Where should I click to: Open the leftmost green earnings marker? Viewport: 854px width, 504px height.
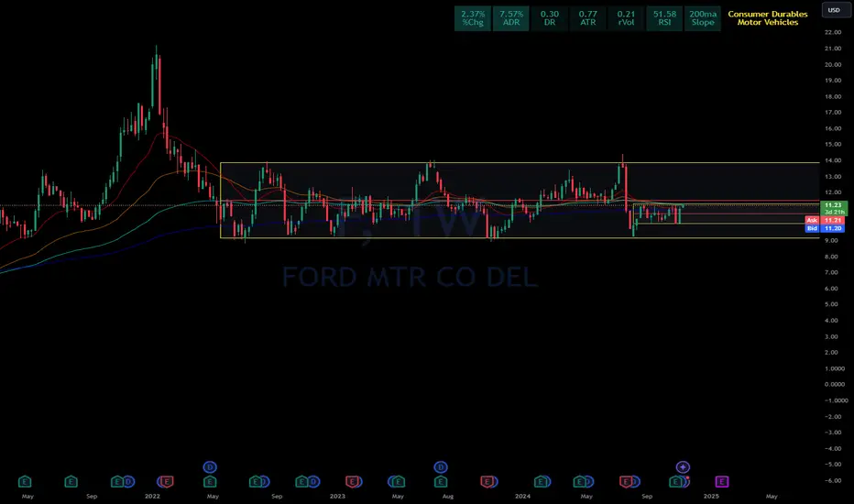coord(25,482)
